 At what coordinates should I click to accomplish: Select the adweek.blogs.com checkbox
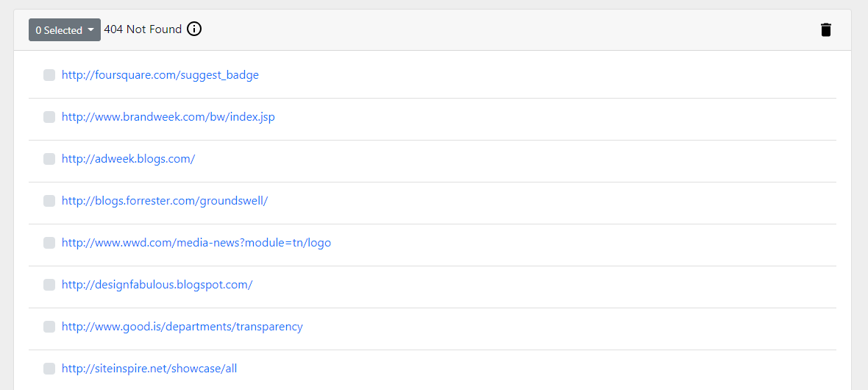point(49,159)
